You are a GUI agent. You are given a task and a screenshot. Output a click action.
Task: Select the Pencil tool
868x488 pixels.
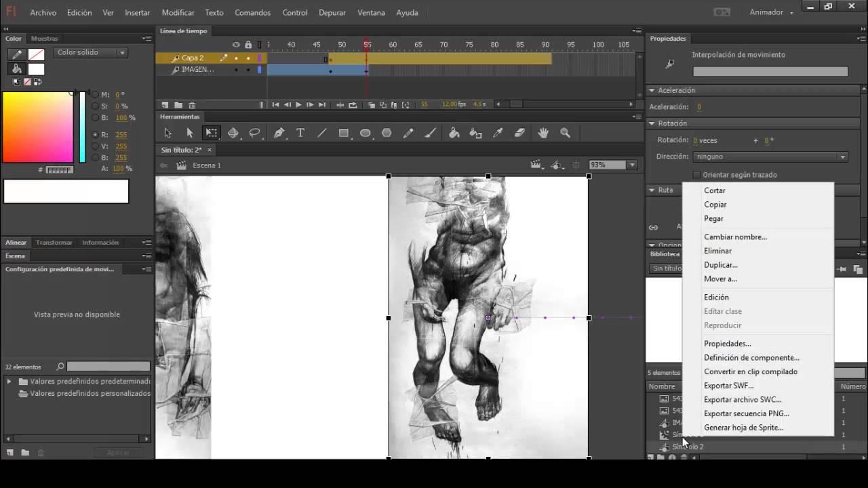pyautogui.click(x=408, y=134)
